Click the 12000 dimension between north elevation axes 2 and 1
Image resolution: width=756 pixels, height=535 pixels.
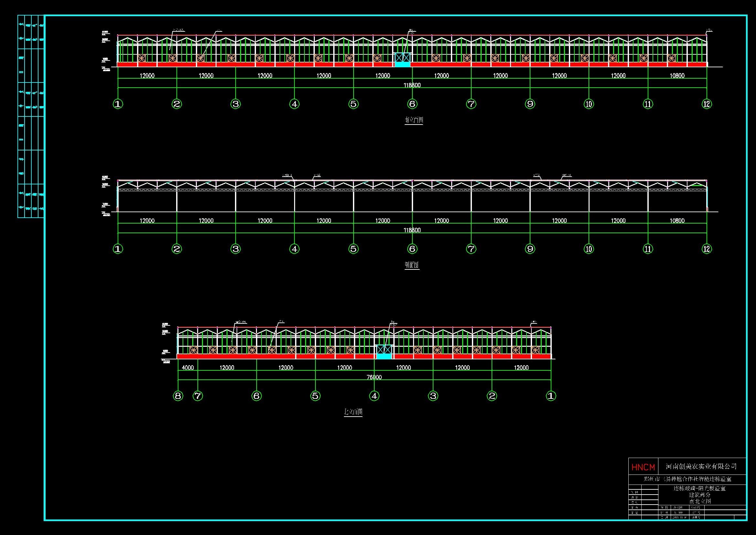point(521,367)
